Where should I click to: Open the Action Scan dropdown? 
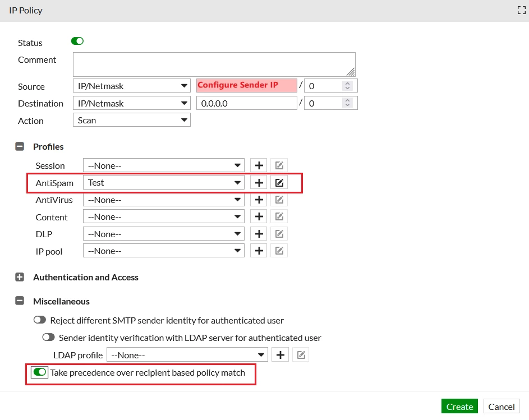pyautogui.click(x=132, y=120)
